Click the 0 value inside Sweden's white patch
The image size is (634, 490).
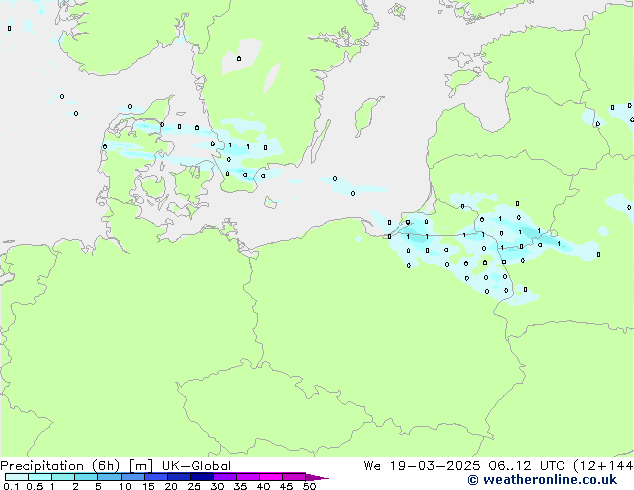coord(239,59)
